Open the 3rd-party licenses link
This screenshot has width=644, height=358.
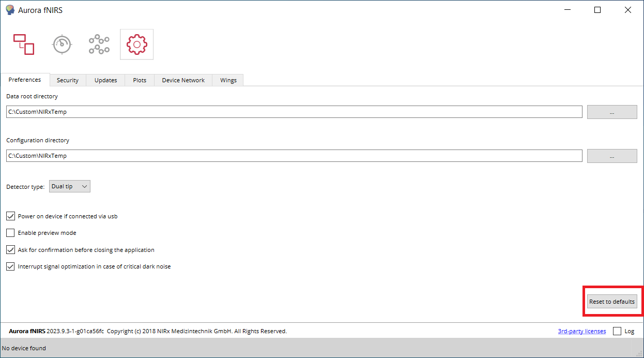(x=582, y=331)
